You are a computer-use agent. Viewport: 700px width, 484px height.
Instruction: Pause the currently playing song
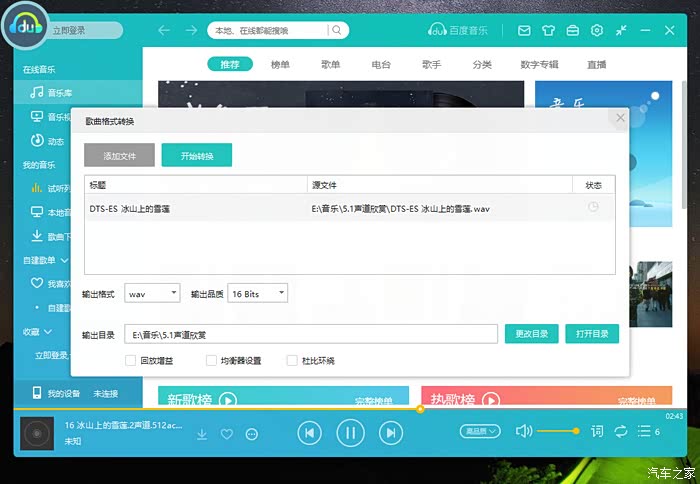tap(350, 433)
